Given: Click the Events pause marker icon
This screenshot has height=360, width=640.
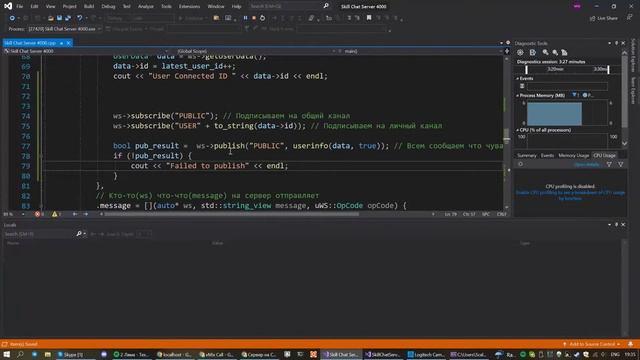Looking at the screenshot, I should pos(522,86).
